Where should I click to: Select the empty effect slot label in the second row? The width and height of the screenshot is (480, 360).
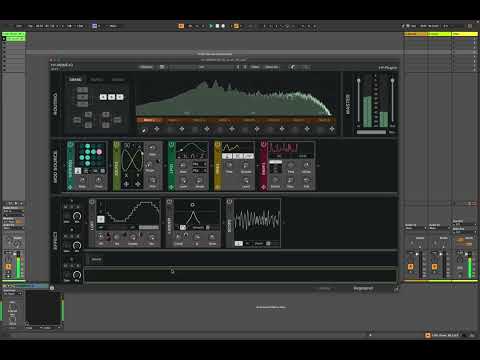coord(96,259)
